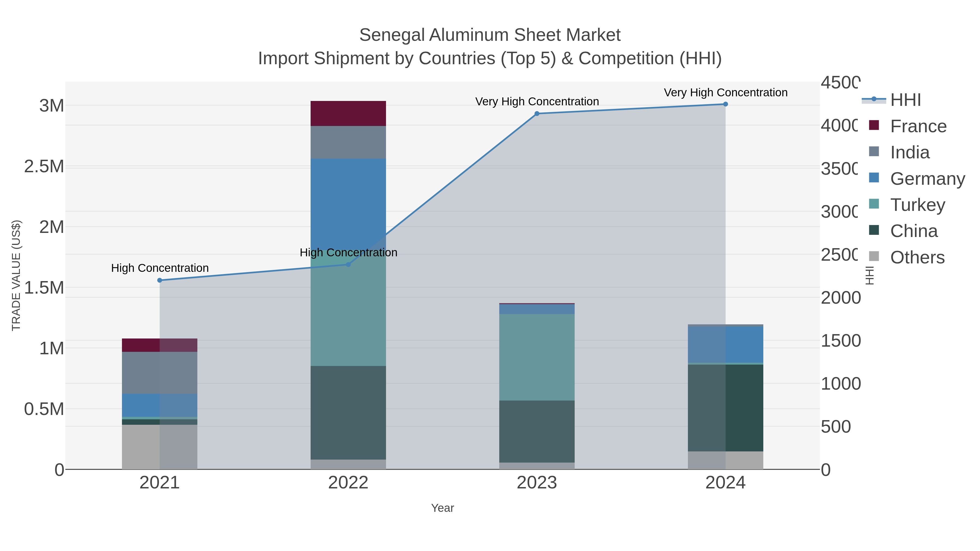Click the rotated HHI axis title
The height and width of the screenshot is (551, 980).
pos(870,275)
